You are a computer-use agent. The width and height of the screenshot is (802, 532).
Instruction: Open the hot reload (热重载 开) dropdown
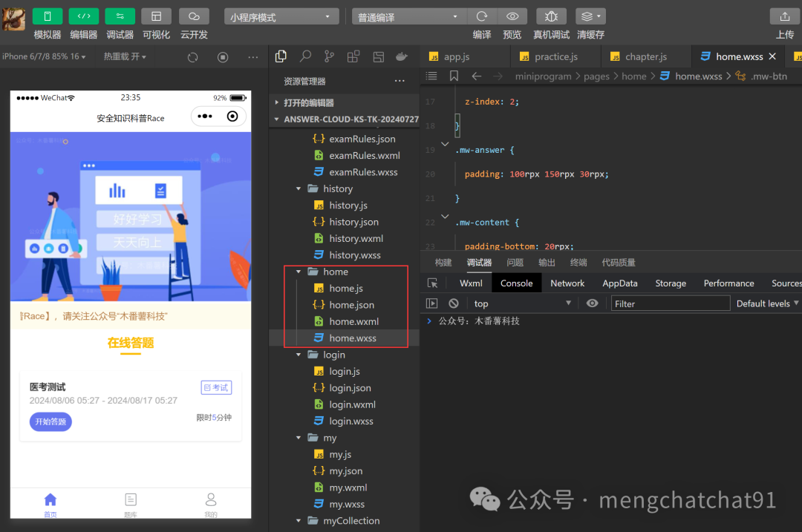pyautogui.click(x=125, y=56)
